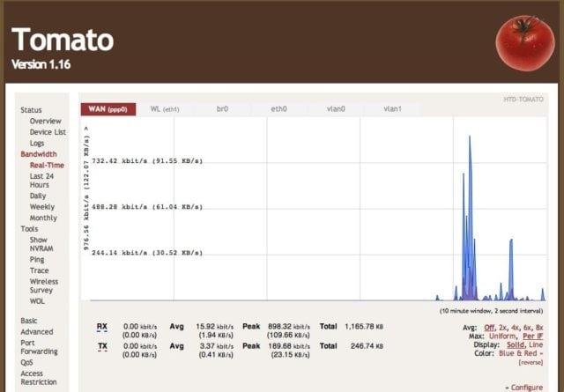Toggle the RX graph line

(x=102, y=327)
